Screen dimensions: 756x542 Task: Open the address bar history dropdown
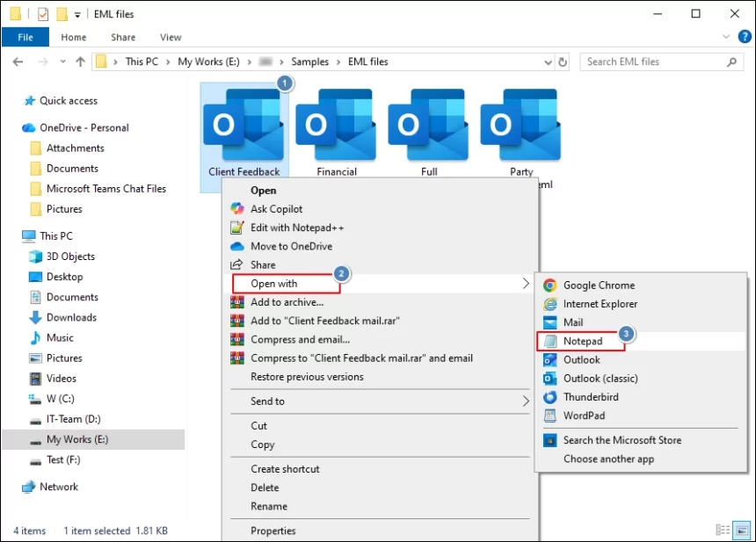click(549, 62)
